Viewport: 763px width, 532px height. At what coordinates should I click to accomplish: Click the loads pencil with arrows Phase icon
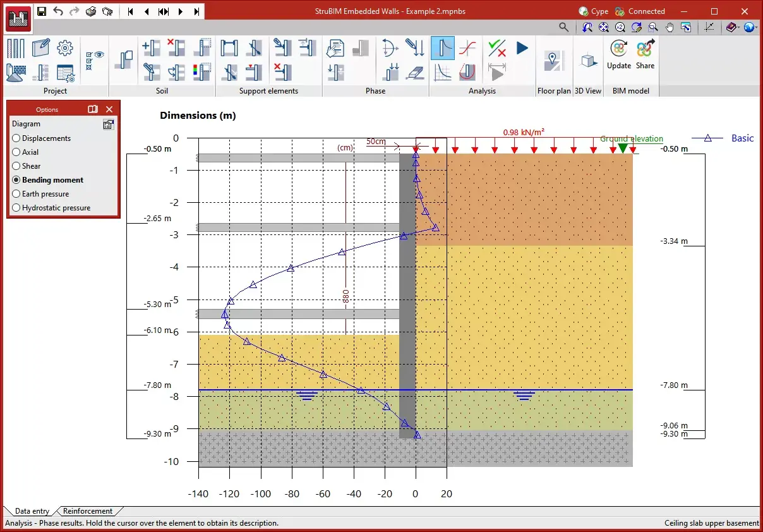click(x=414, y=48)
